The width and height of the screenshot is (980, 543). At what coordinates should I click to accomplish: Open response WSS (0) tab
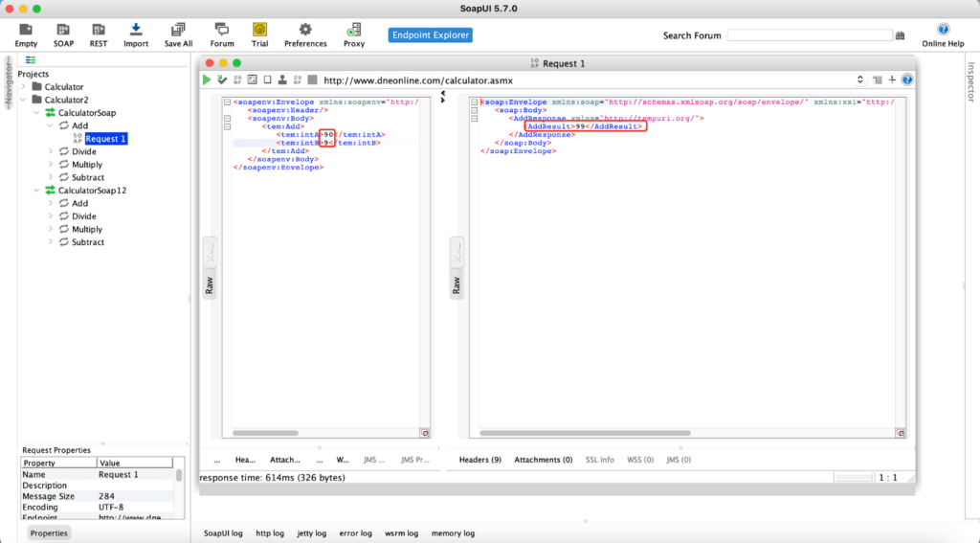[640, 460]
